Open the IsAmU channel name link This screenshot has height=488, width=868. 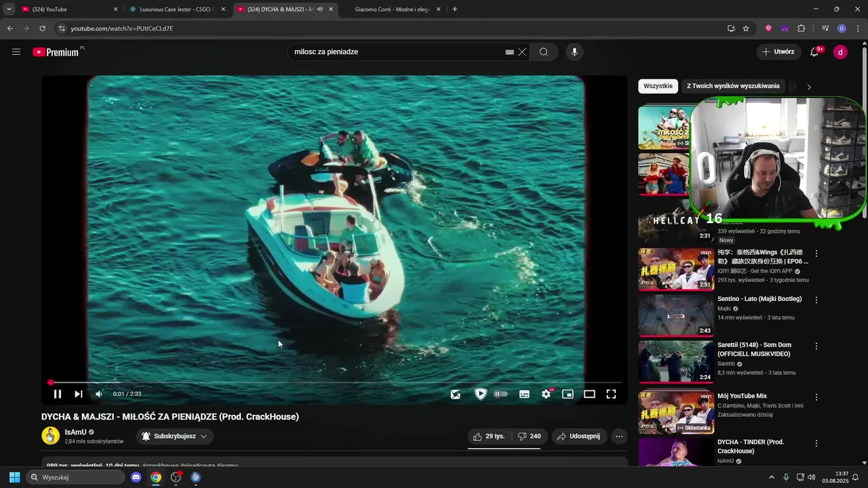(75, 432)
